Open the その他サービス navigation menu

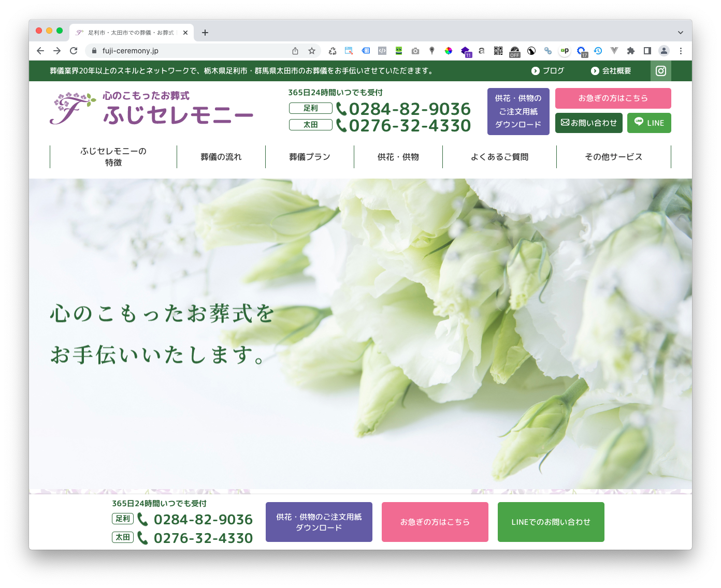tap(613, 157)
